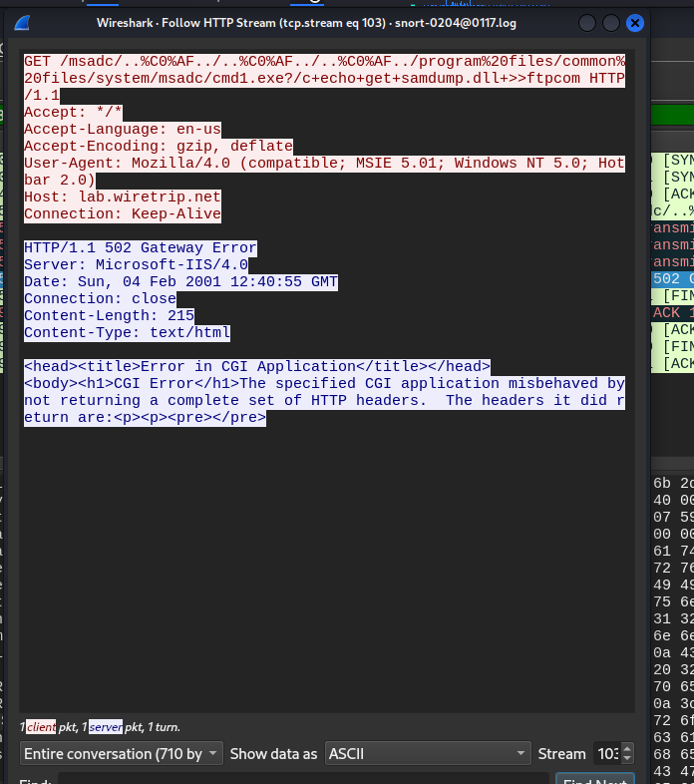
Task: Click the GET /msadc request line
Action: click(x=324, y=78)
